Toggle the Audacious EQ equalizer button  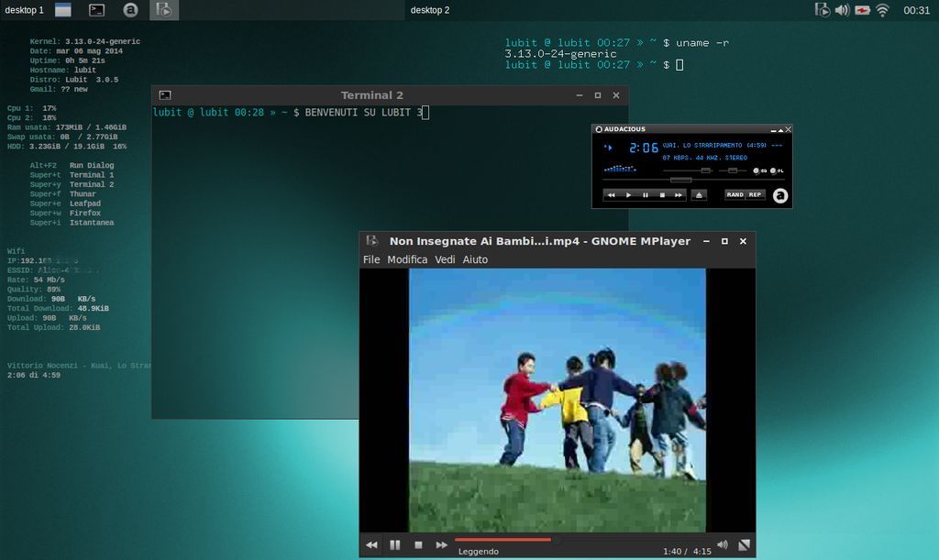point(759,170)
